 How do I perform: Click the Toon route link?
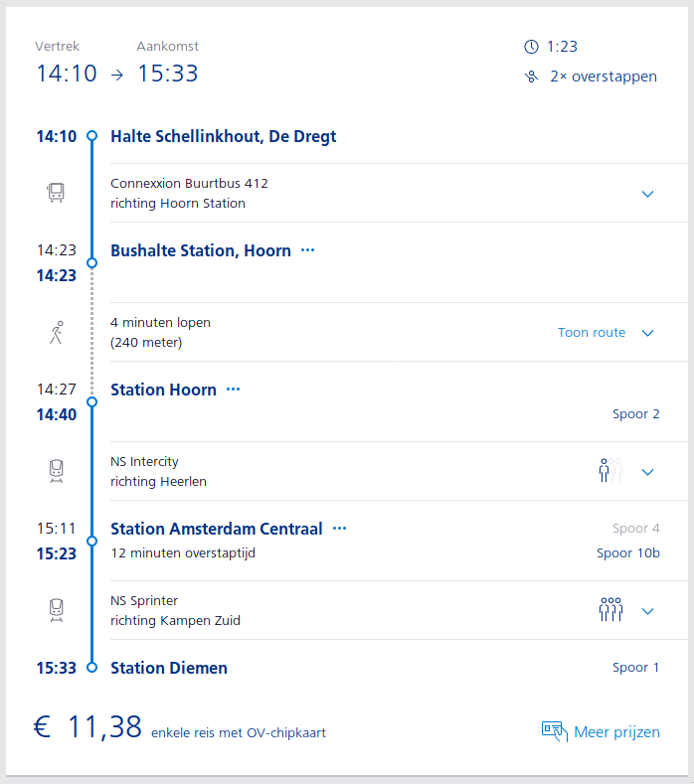click(592, 333)
